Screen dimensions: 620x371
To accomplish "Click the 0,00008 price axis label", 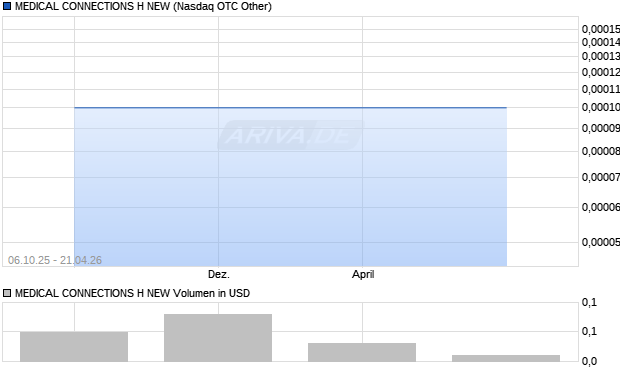I will pyautogui.click(x=601, y=151).
